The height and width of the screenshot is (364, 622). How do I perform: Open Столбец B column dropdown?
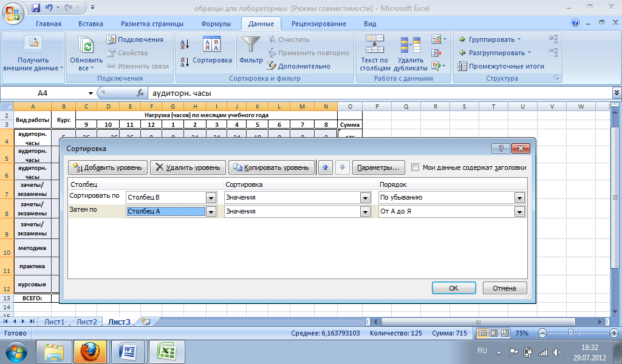(211, 197)
